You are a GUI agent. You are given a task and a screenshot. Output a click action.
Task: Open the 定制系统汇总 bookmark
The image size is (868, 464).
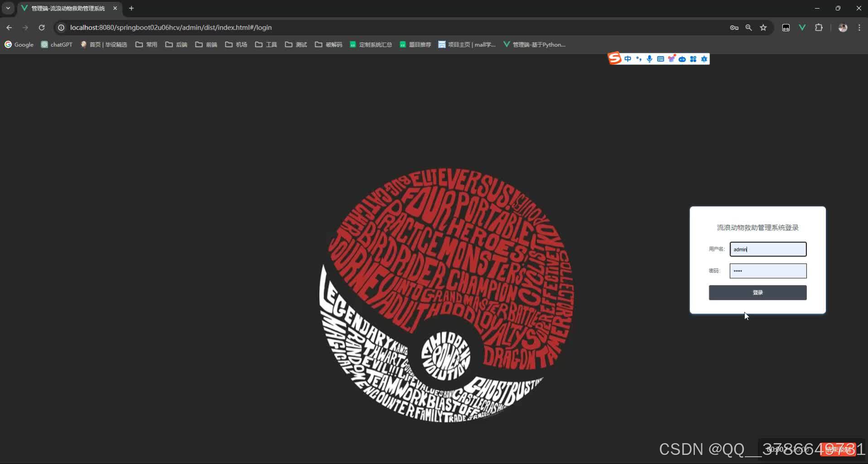point(371,44)
